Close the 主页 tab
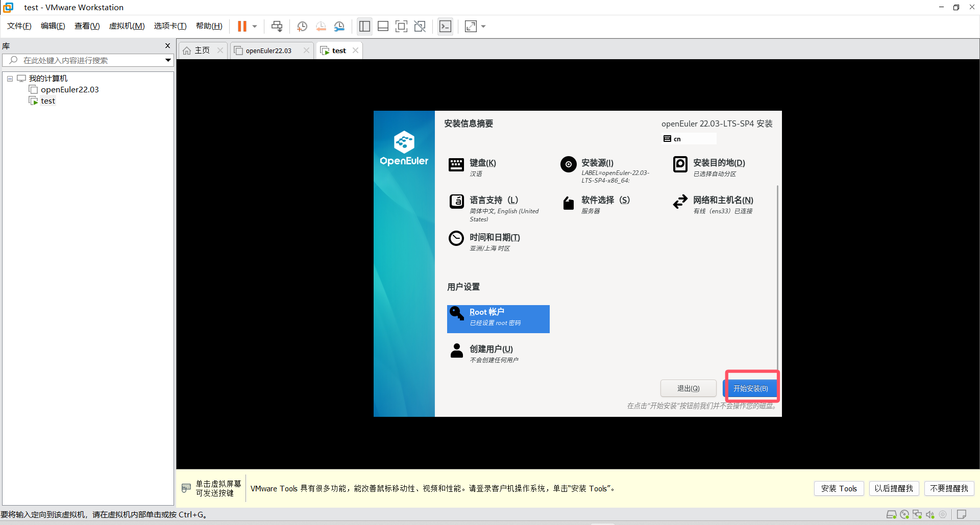 click(220, 50)
